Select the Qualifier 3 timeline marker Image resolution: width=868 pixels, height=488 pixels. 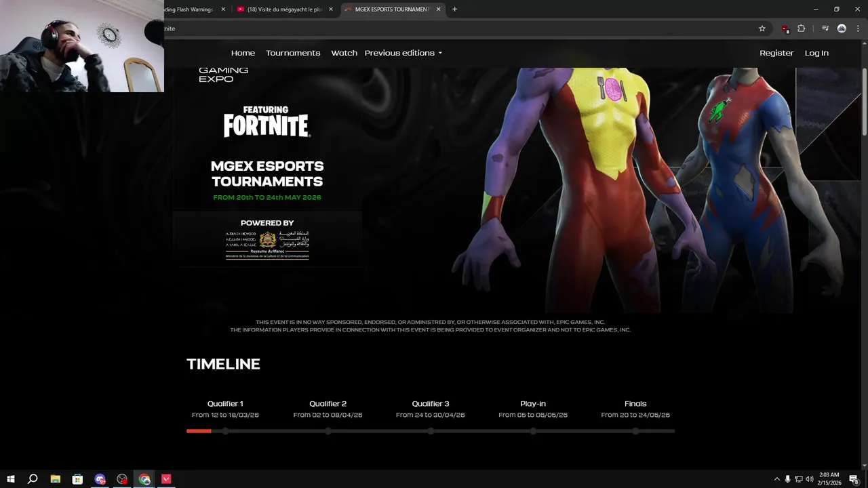click(431, 431)
